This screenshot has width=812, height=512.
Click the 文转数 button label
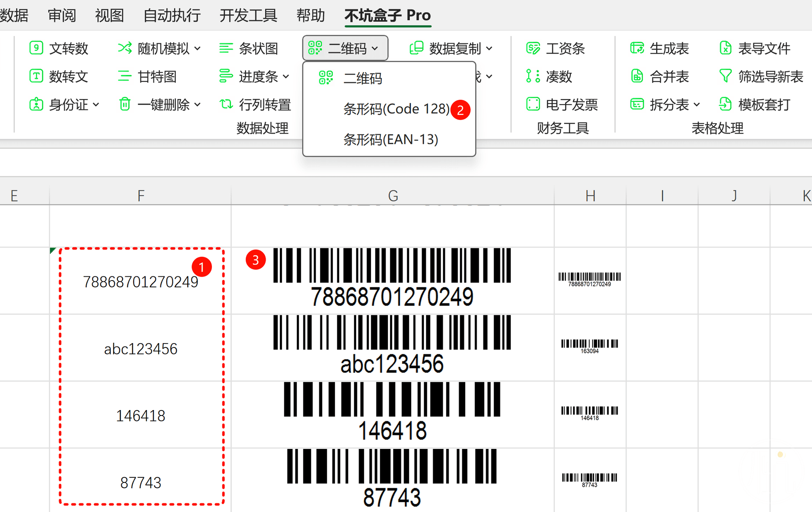69,48
